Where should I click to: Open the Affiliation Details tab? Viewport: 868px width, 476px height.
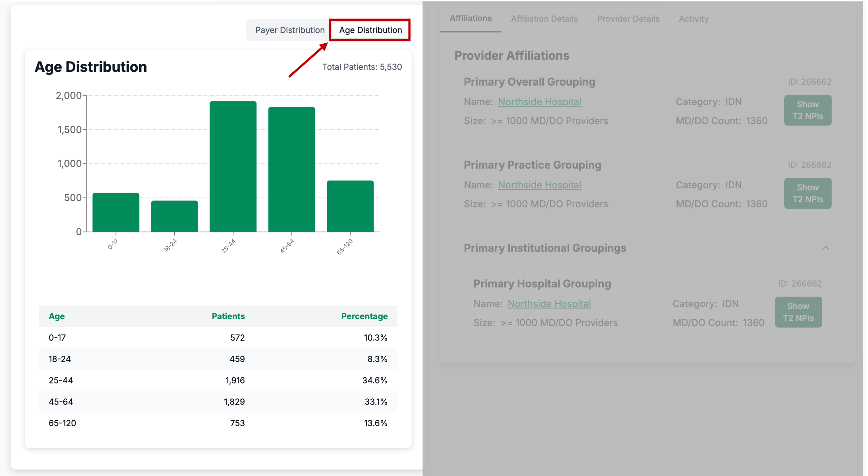[x=544, y=19]
